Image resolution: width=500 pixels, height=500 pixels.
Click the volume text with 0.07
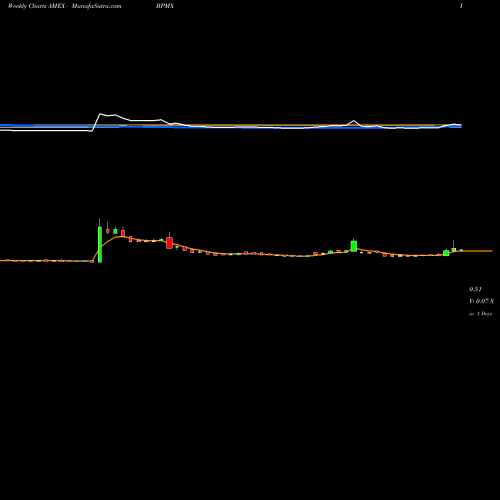[x=482, y=301]
